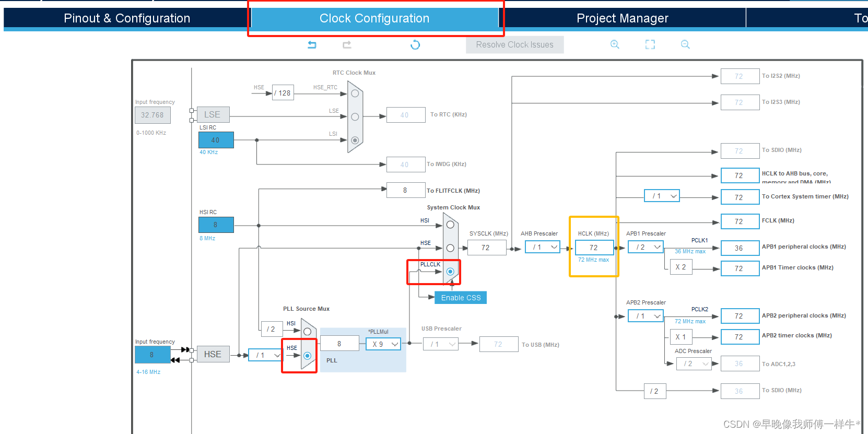The width and height of the screenshot is (868, 434).
Task: Click the Cortex System timer 72 box
Action: coord(740,197)
